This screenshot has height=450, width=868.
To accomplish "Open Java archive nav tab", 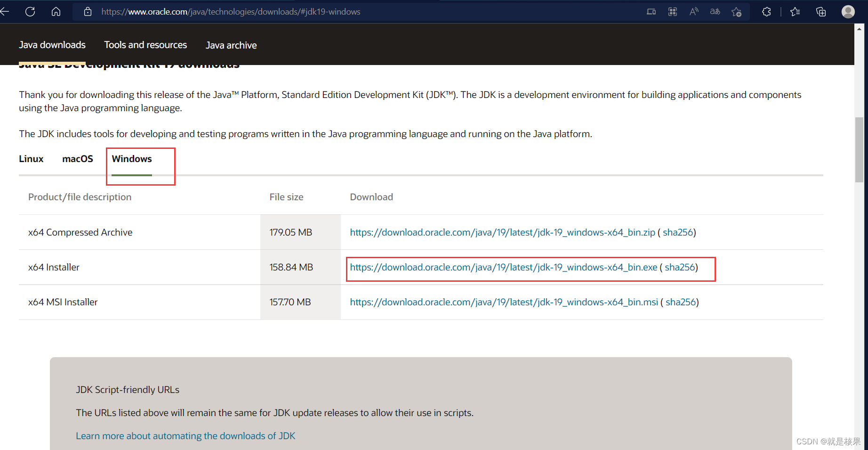I will click(x=231, y=45).
